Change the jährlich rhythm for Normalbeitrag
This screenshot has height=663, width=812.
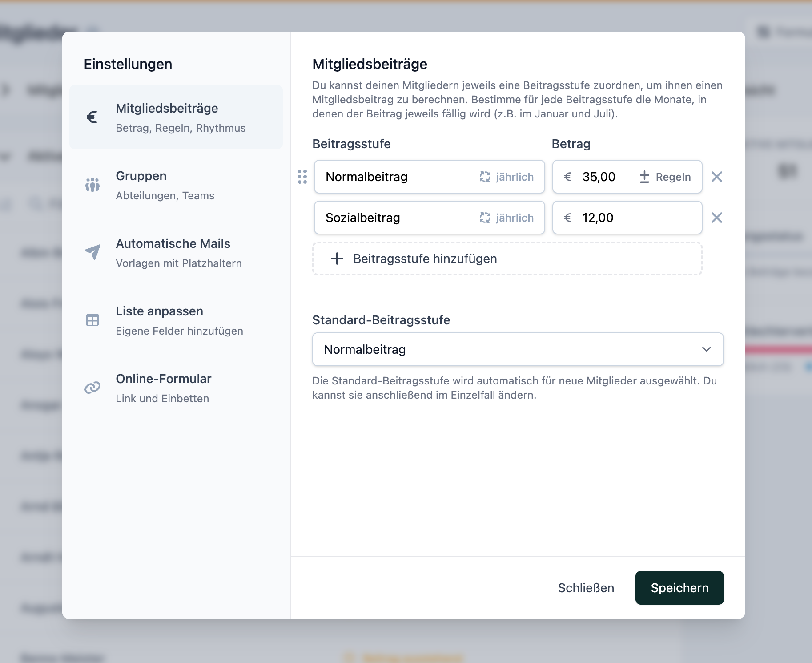(506, 177)
